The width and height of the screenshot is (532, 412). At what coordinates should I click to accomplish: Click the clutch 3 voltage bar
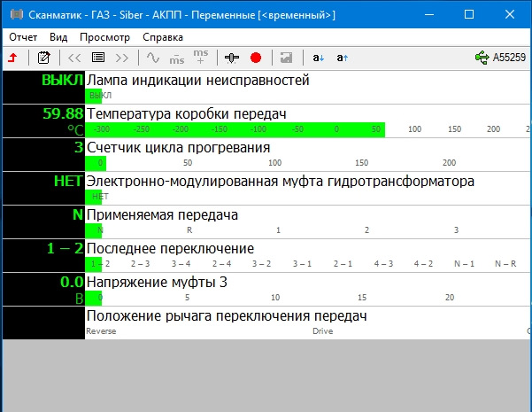93,298
